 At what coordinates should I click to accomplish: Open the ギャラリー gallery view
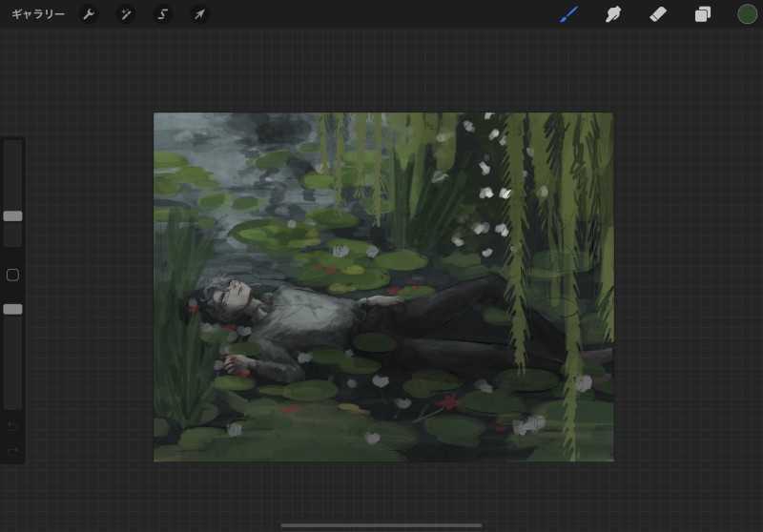(x=38, y=14)
